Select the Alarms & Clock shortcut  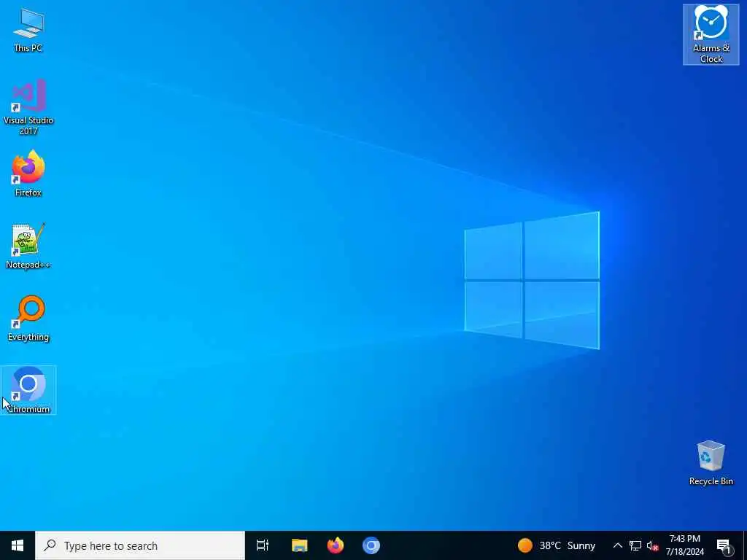tap(711, 34)
